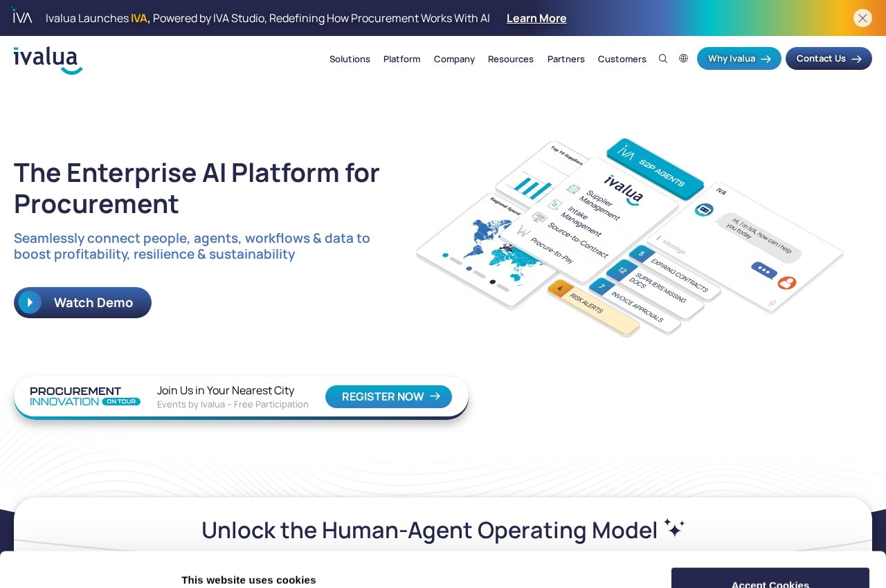886x588 pixels.
Task: Close the announcement banner
Action: pyautogui.click(x=862, y=18)
